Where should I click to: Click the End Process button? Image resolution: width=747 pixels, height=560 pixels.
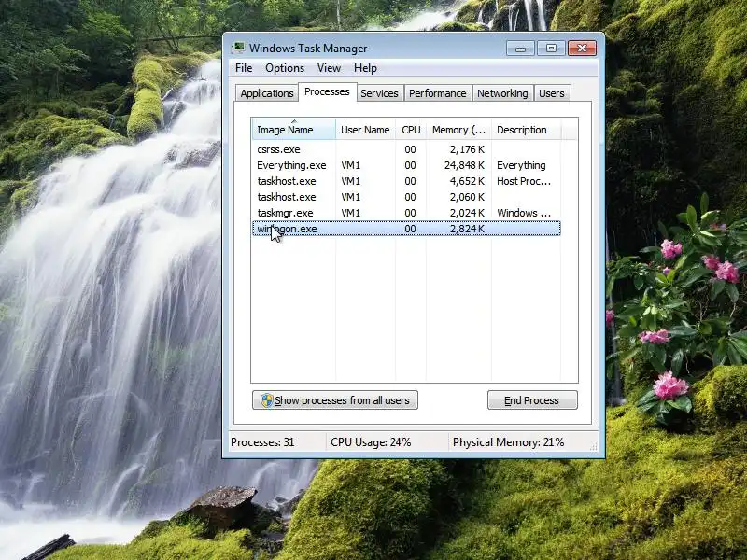532,400
